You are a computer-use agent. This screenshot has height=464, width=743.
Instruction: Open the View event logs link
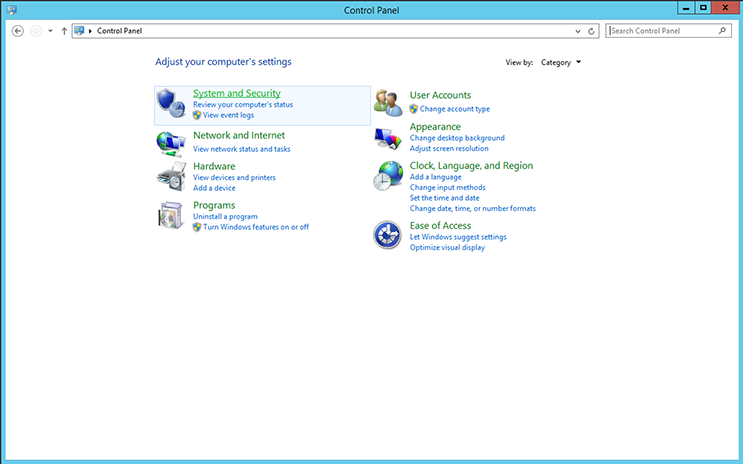point(228,115)
